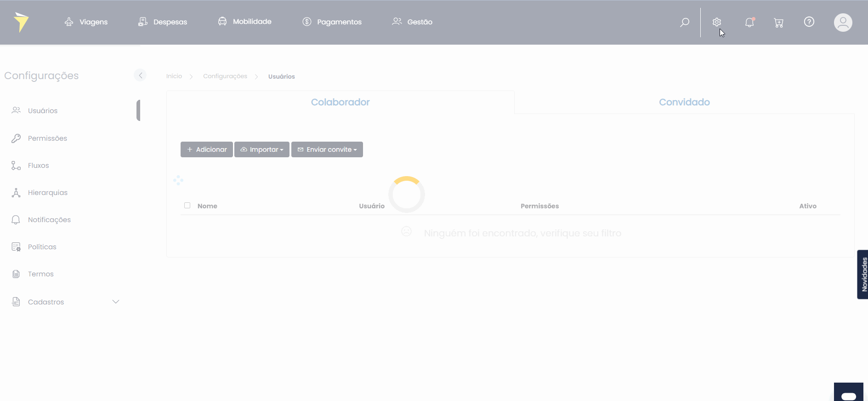868x401 pixels.
Task: Click the Cadastros file icon
Action: (16, 302)
